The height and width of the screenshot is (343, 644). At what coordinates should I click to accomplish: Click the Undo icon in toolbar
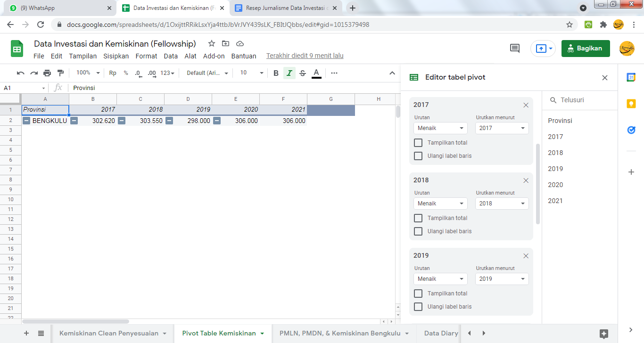20,73
